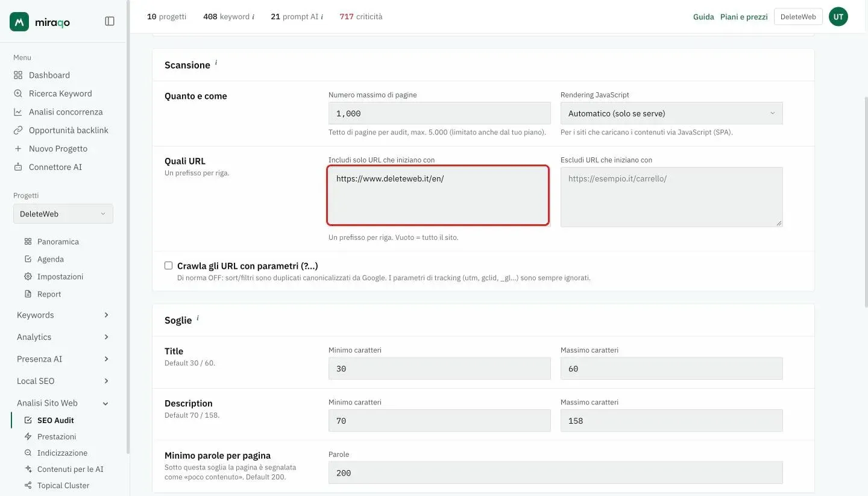This screenshot has height=496, width=868.
Task: Focus the Title Minimo caratteri field
Action: [x=439, y=369]
